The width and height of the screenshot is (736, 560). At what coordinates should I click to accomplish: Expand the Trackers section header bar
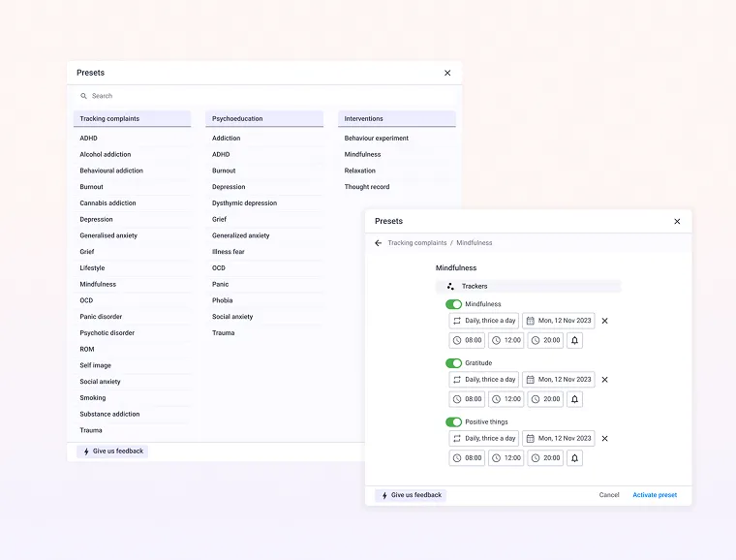(528, 286)
